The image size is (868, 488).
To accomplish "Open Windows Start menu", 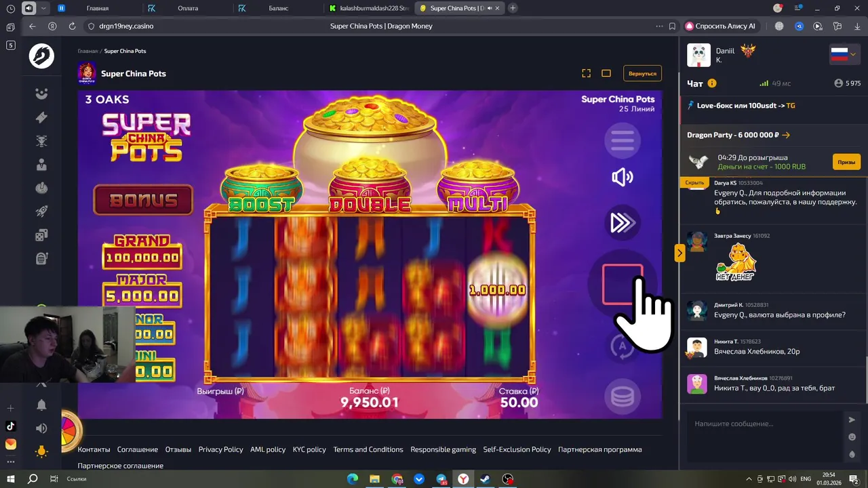I will click(x=12, y=479).
